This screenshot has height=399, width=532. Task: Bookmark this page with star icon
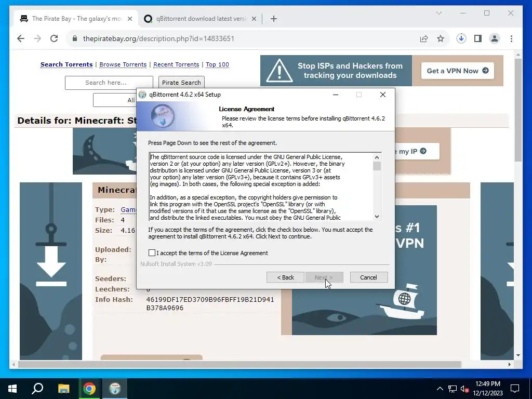click(x=441, y=38)
